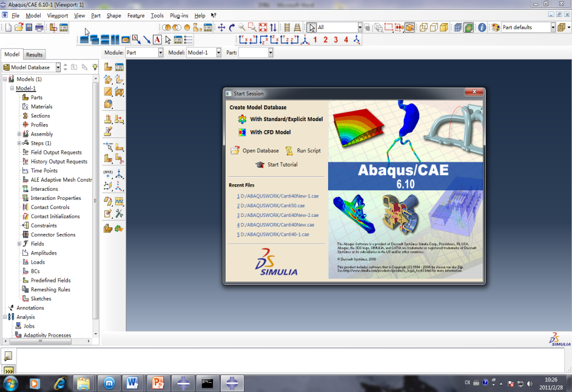The width and height of the screenshot is (572, 392).
Task: Click the Word icon in the taskbar
Action: (x=133, y=384)
